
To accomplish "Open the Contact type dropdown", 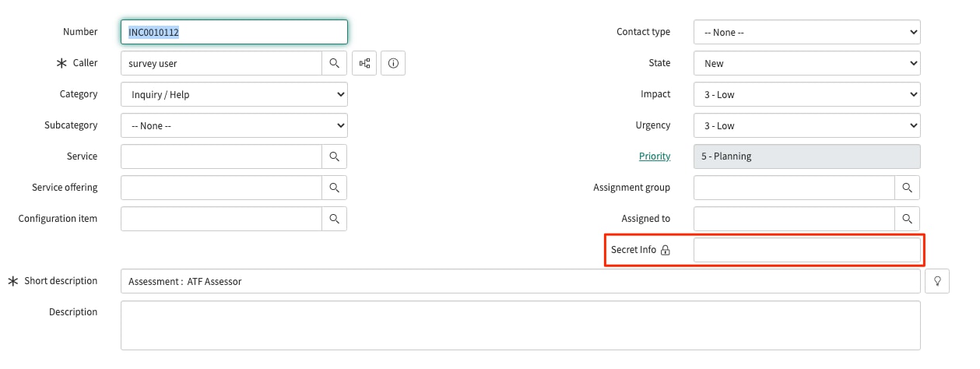I will coord(807,32).
